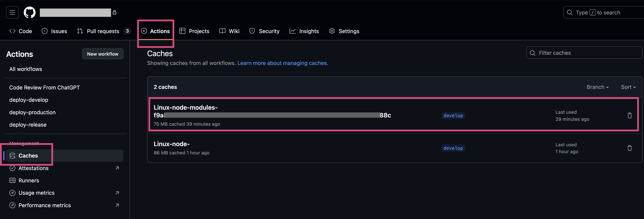Viewport: 644px width, 219px height.
Task: Switch to the Security tab
Action: tap(269, 31)
